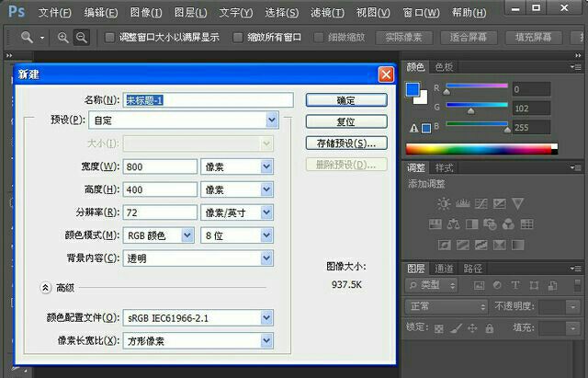
Task: Enable 调整窗口大小以满屏显示 checkbox
Action: (110, 38)
